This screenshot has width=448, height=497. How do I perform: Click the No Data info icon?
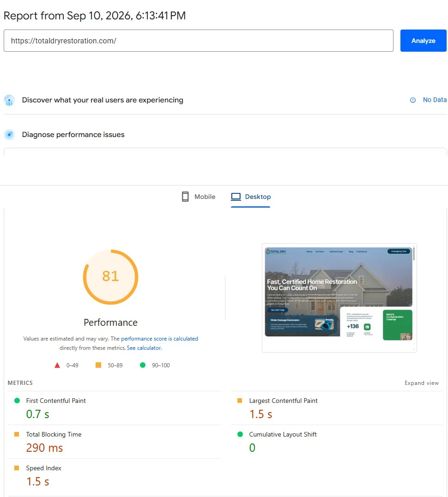(x=413, y=100)
